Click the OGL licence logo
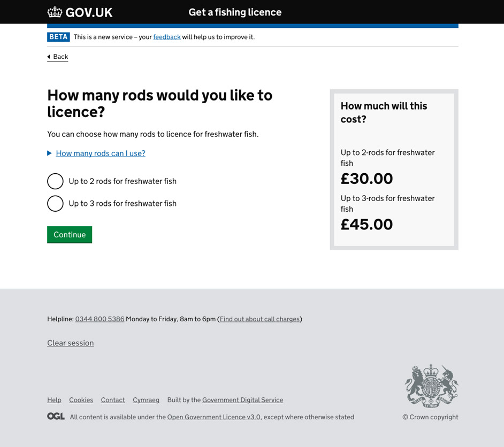The height and width of the screenshot is (447, 504). (x=56, y=417)
